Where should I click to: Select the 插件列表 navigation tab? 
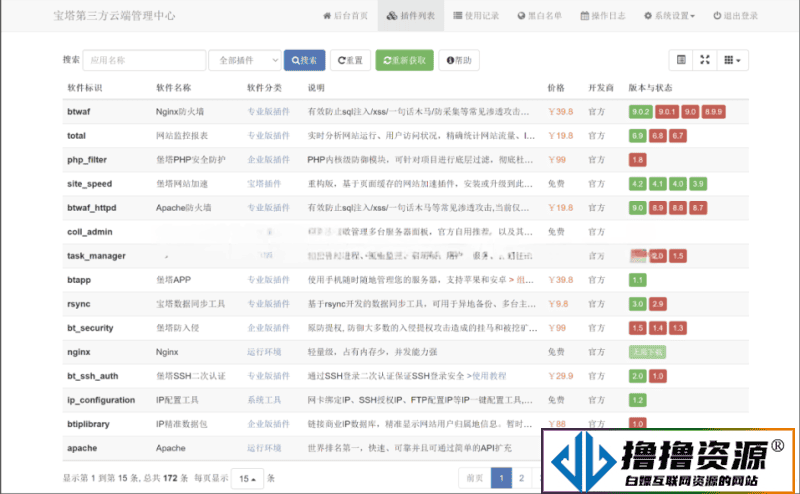click(x=411, y=16)
